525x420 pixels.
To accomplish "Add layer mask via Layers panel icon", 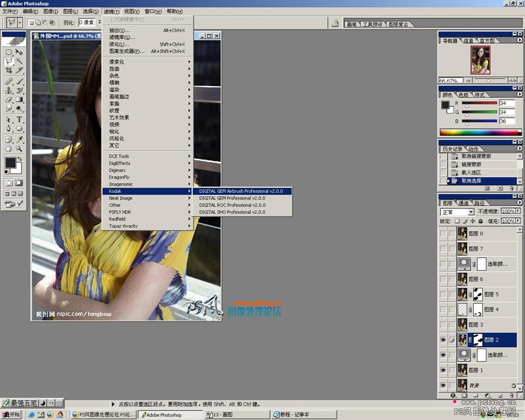I will (464, 395).
